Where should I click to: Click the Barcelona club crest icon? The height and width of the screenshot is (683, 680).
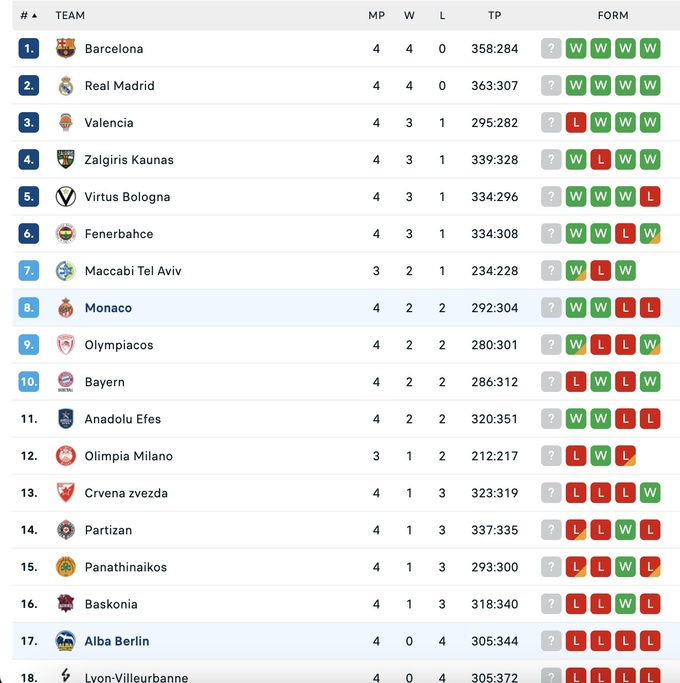pos(65,48)
